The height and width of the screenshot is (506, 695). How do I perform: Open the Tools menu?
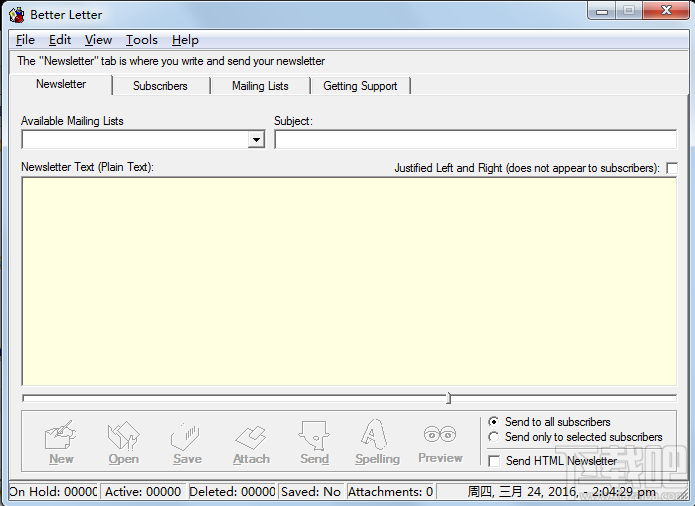[141, 40]
